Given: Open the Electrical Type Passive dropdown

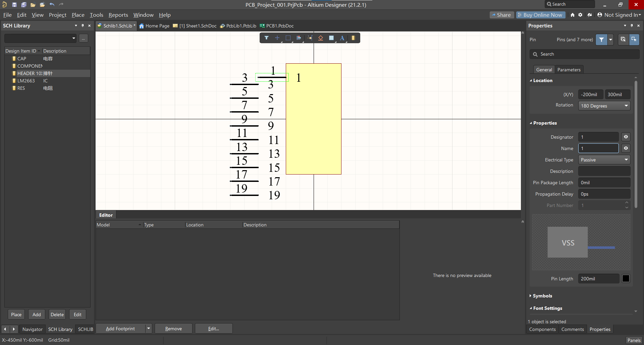Looking at the screenshot, I should tap(604, 160).
